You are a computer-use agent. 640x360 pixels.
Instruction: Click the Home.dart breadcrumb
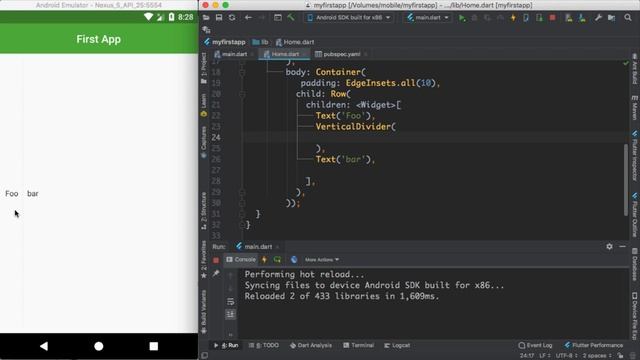pos(295,42)
